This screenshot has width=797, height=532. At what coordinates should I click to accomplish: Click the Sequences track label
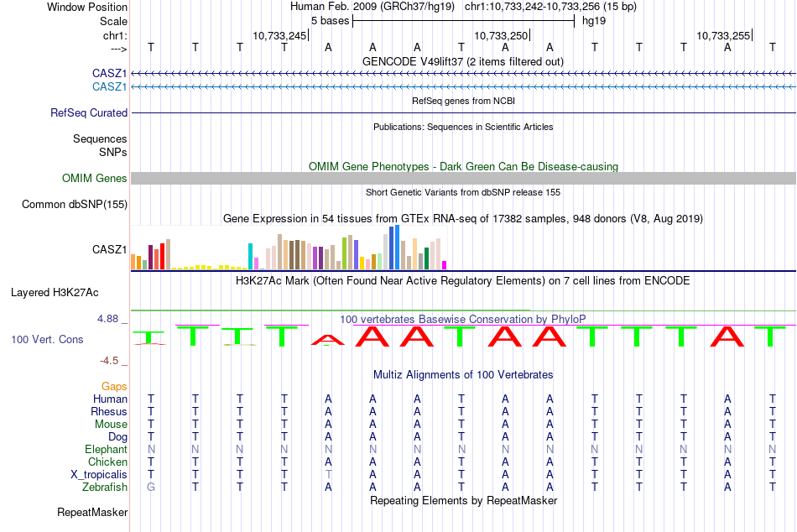click(100, 138)
